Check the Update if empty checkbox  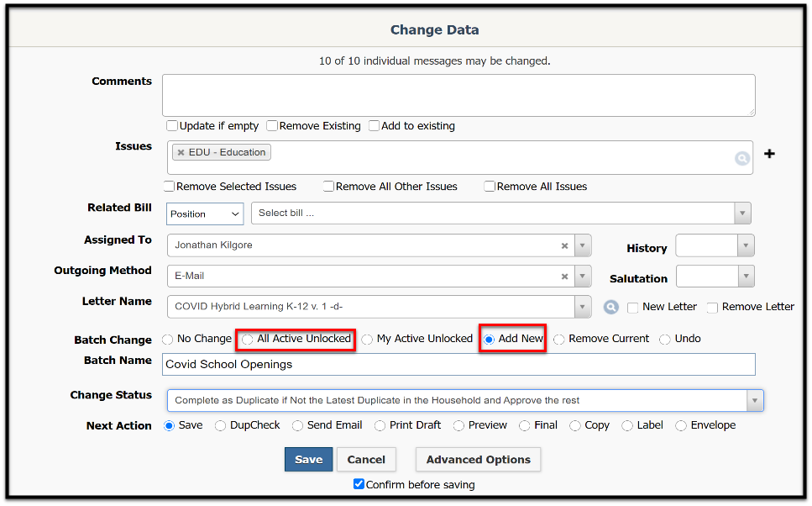point(172,126)
